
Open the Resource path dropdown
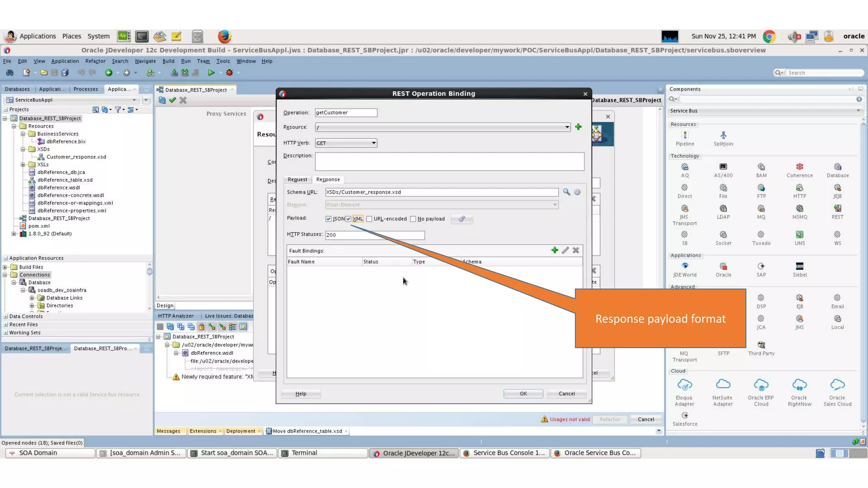(x=567, y=127)
